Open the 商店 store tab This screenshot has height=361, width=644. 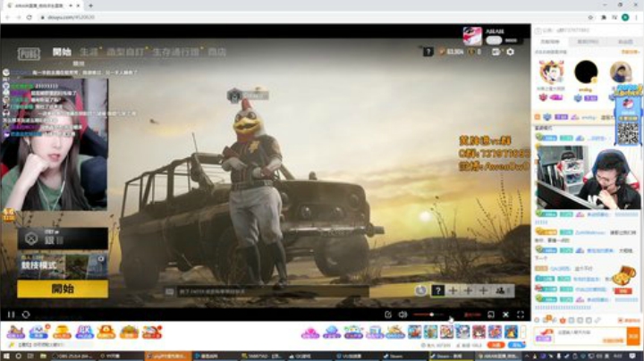point(216,52)
